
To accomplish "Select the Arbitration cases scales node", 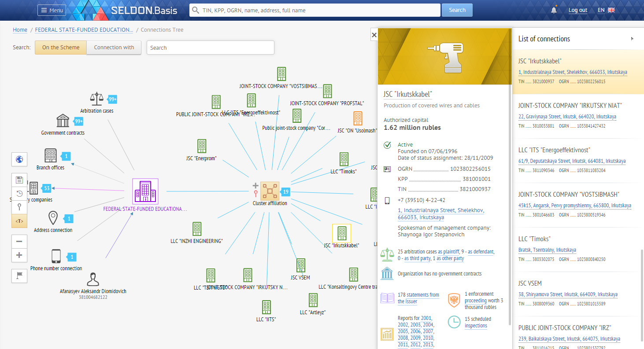I will [96, 99].
